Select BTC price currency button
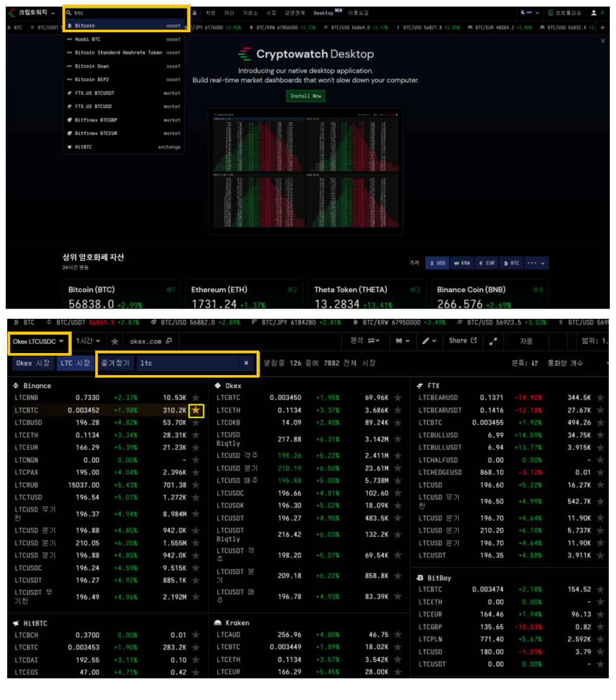616x700 pixels. (x=511, y=263)
